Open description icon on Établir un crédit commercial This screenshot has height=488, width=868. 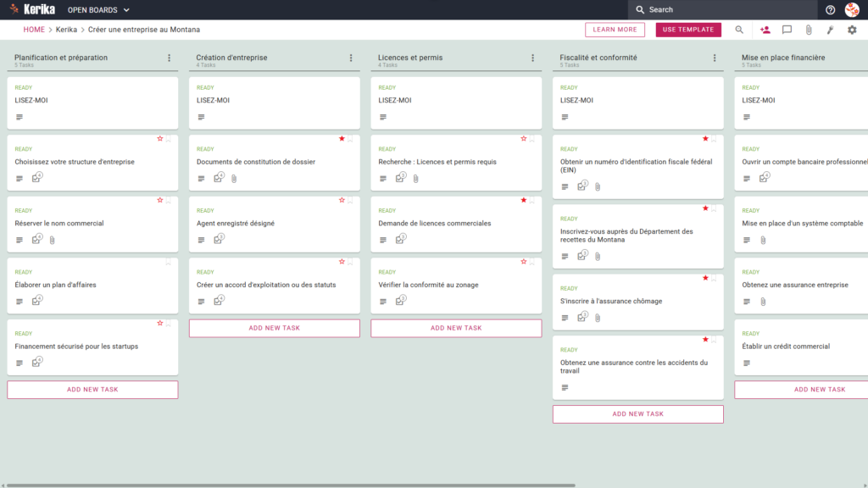pyautogui.click(x=747, y=363)
